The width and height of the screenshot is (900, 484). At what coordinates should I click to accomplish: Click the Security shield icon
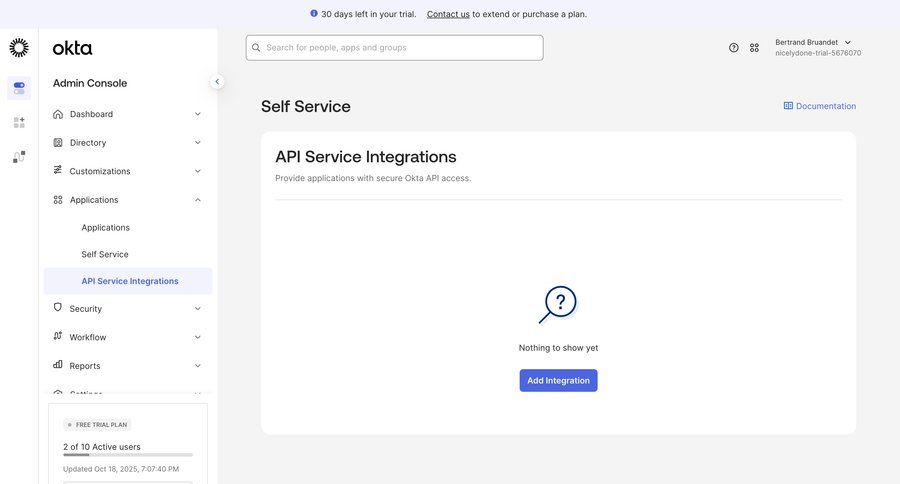click(57, 308)
